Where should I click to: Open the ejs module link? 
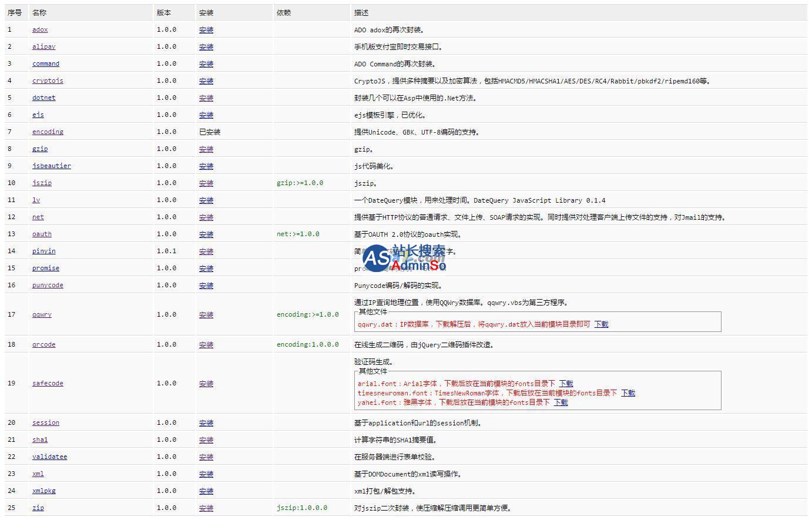(38, 115)
